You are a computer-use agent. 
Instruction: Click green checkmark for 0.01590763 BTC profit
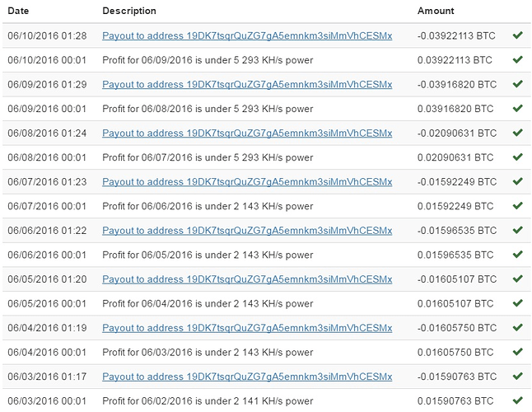click(517, 400)
